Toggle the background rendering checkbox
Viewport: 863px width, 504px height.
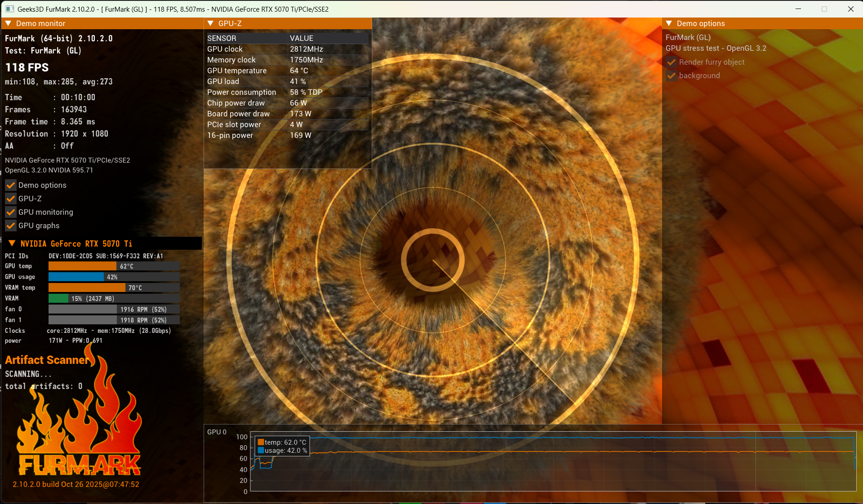(672, 75)
